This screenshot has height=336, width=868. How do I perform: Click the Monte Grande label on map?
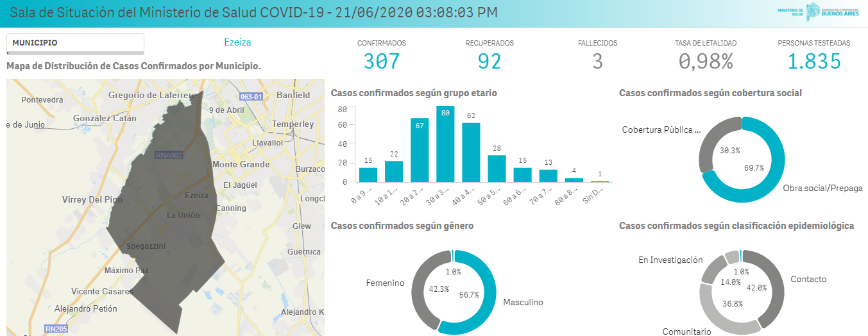pos(241,165)
